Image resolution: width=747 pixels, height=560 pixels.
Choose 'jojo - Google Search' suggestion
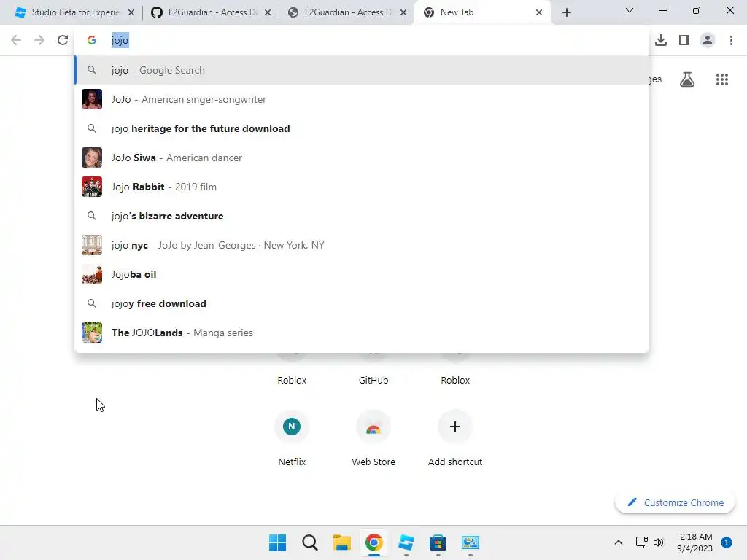point(362,70)
